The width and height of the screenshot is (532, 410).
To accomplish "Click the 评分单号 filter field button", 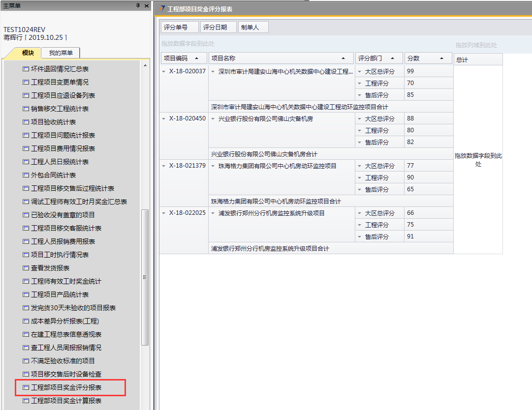I will tap(180, 28).
